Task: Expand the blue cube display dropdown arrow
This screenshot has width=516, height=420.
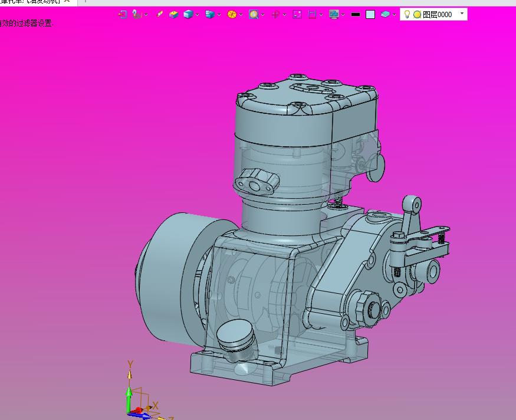Action: (x=198, y=15)
